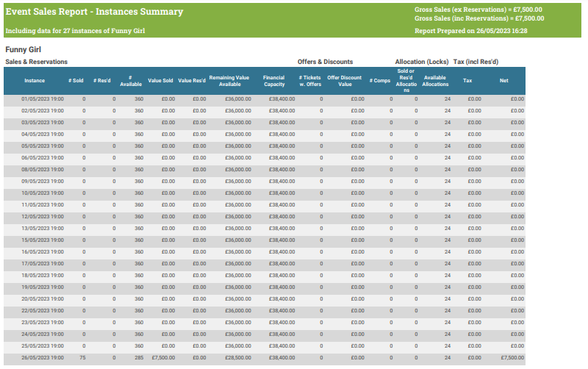Image resolution: width=588 pixels, height=369 pixels.
Task: Select the 18/05/2023 19:00 instance cell
Action: (x=43, y=275)
